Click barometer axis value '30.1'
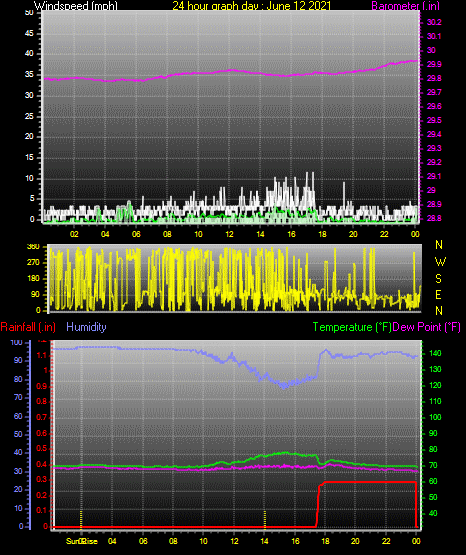 [x=434, y=36]
